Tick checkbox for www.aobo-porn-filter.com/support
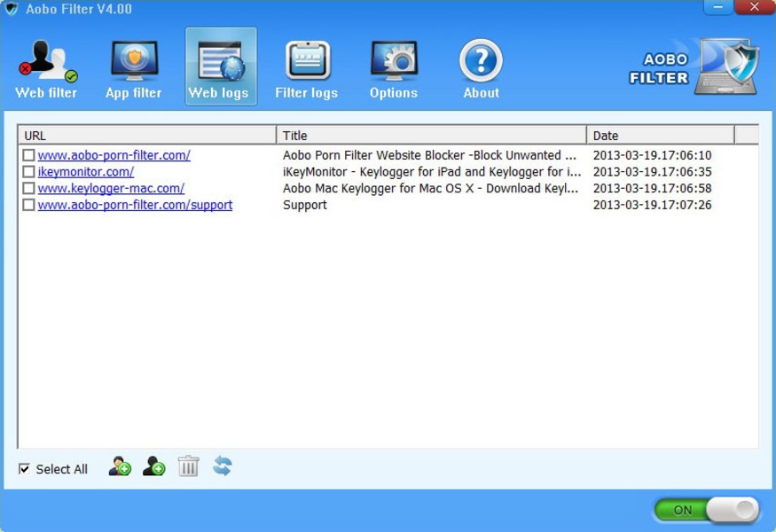 29,205
